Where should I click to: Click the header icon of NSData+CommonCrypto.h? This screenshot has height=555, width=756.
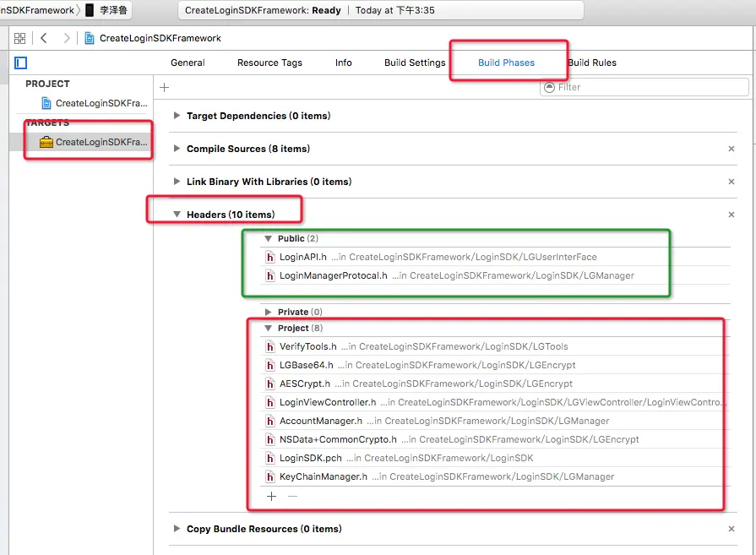tap(270, 439)
